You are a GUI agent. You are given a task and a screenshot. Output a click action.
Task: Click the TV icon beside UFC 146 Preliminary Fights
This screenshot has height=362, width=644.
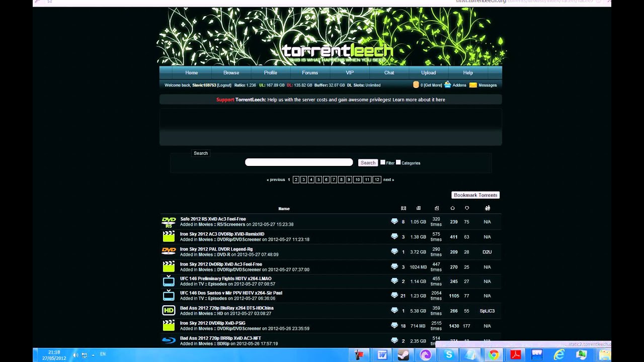(x=169, y=281)
